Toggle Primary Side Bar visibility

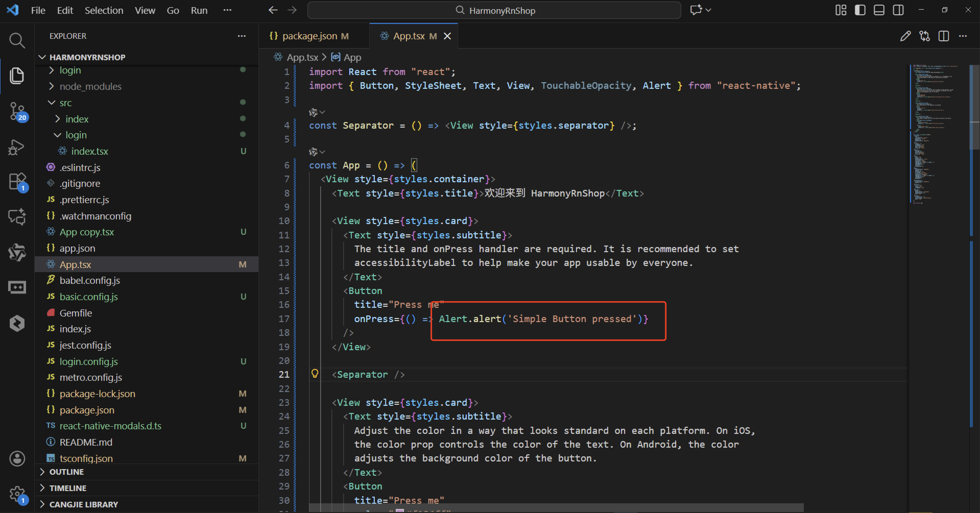860,10
